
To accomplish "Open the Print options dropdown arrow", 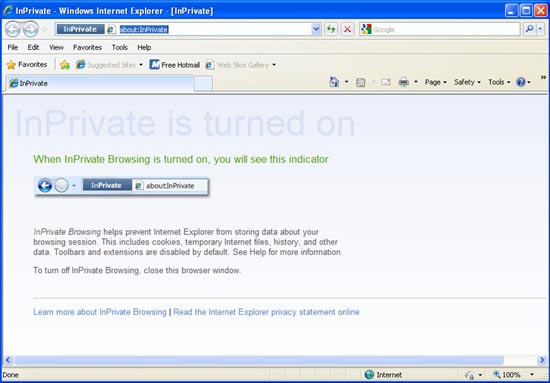I will point(416,82).
